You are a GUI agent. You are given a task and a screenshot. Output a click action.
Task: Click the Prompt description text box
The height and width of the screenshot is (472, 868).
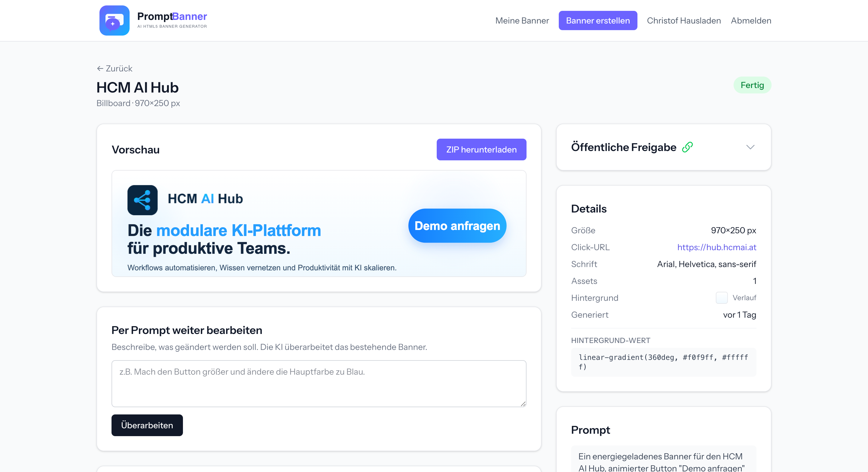pyautogui.click(x=663, y=459)
